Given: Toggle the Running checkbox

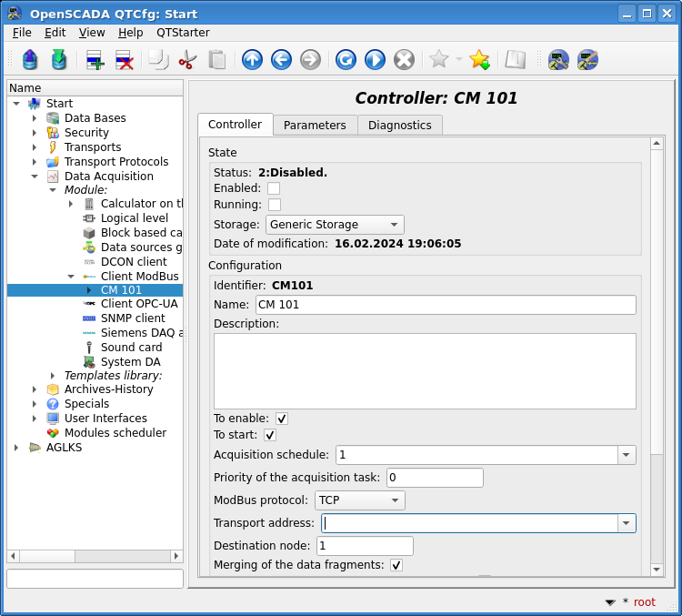Looking at the screenshot, I should coord(274,205).
